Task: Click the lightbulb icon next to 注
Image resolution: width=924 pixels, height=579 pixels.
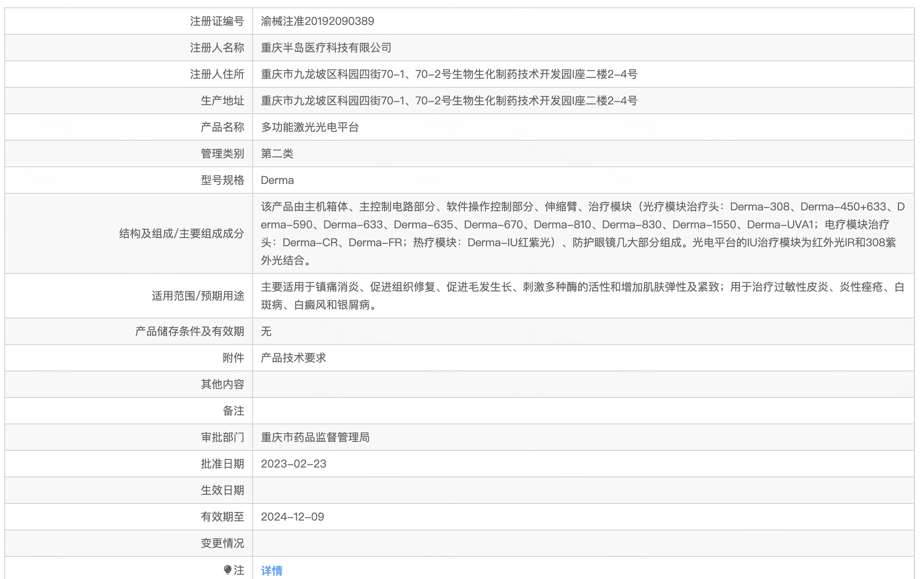Action: pos(228,570)
